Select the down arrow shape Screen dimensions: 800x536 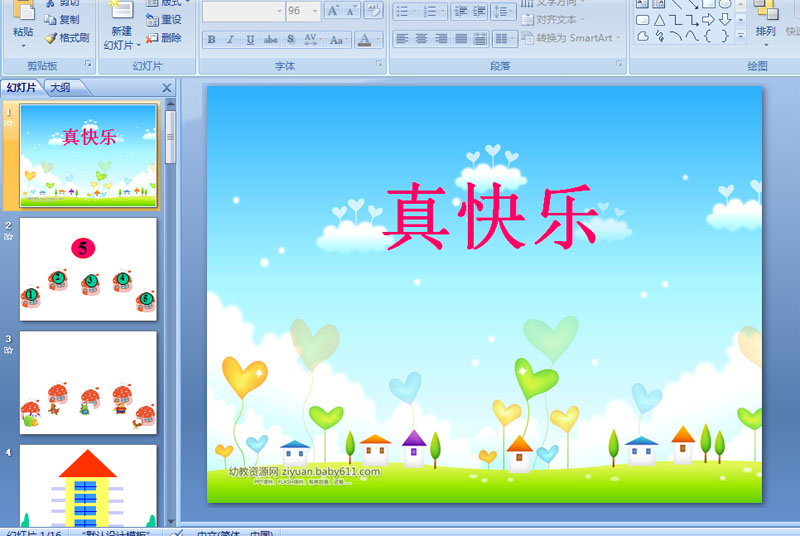tap(724, 20)
